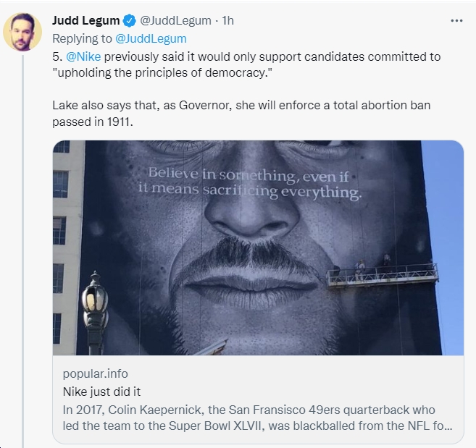Click the scaffold platform in the mural photo

pos(383,274)
